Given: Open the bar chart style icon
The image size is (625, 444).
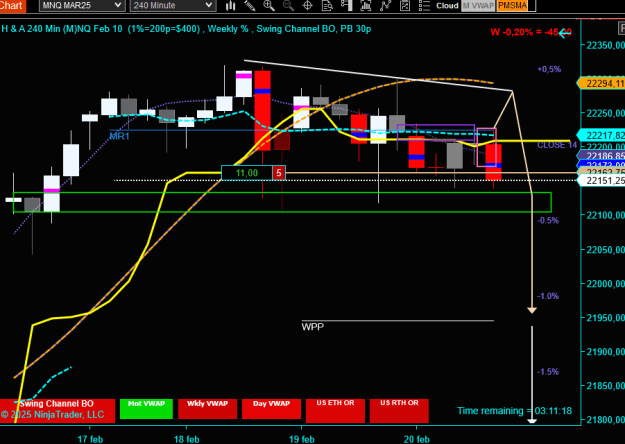Looking at the screenshot, I should pyautogui.click(x=230, y=5).
